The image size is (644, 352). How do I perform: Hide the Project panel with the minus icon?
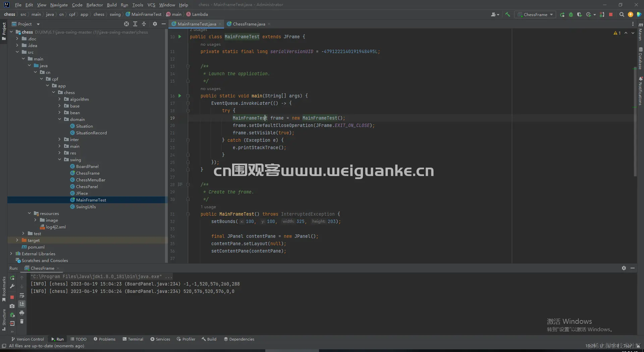(164, 24)
